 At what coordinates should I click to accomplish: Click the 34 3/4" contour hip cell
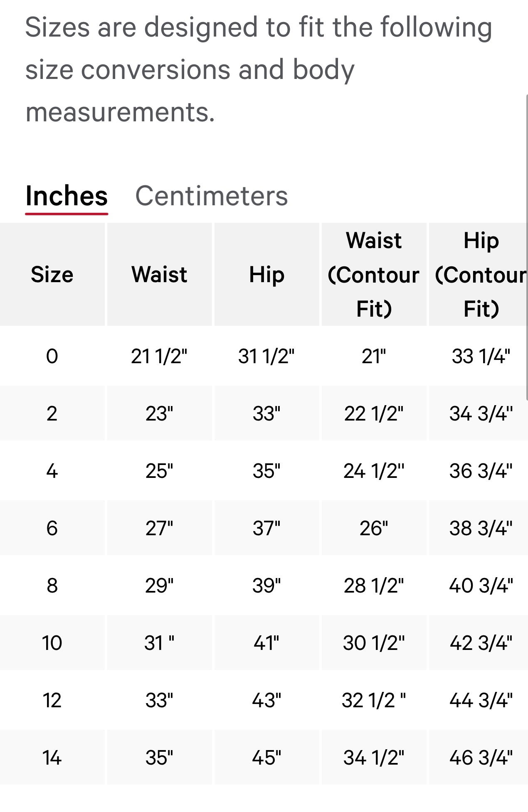[481, 413]
